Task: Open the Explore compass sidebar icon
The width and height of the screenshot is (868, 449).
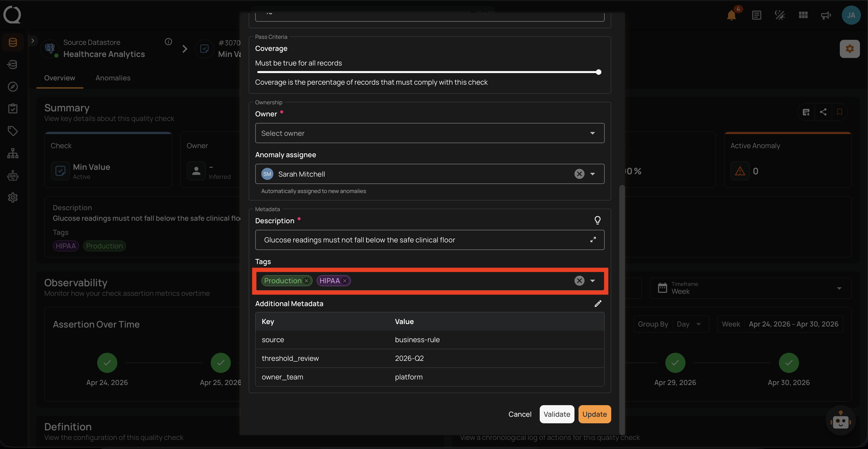Action: (13, 87)
